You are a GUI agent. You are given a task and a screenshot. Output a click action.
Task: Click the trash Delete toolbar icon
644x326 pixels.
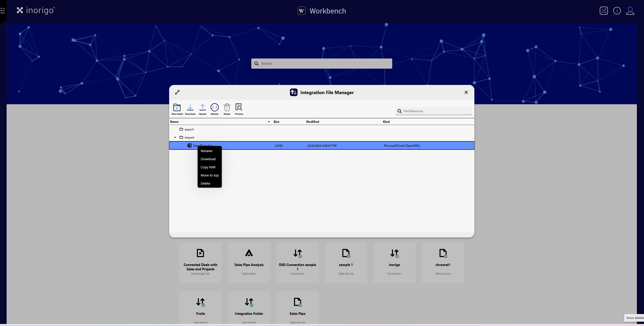(227, 108)
